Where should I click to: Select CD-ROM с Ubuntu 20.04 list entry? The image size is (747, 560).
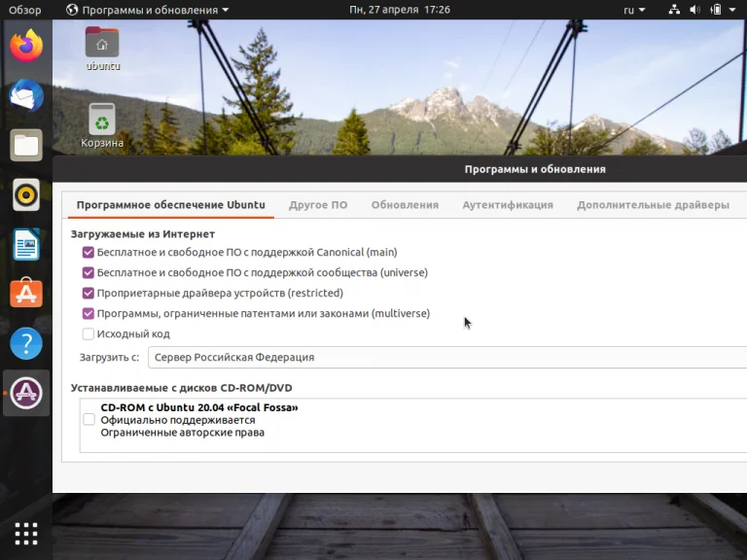(x=413, y=420)
